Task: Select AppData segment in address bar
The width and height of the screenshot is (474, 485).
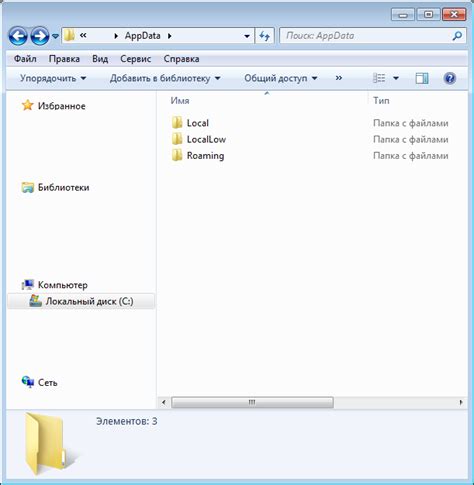Action: [x=143, y=36]
